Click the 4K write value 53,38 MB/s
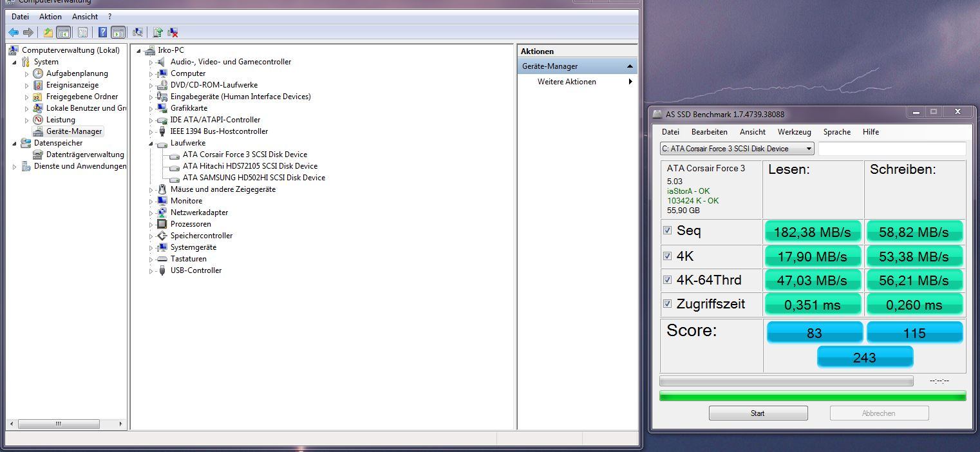Screen dimensions: 980x452 [x=914, y=256]
